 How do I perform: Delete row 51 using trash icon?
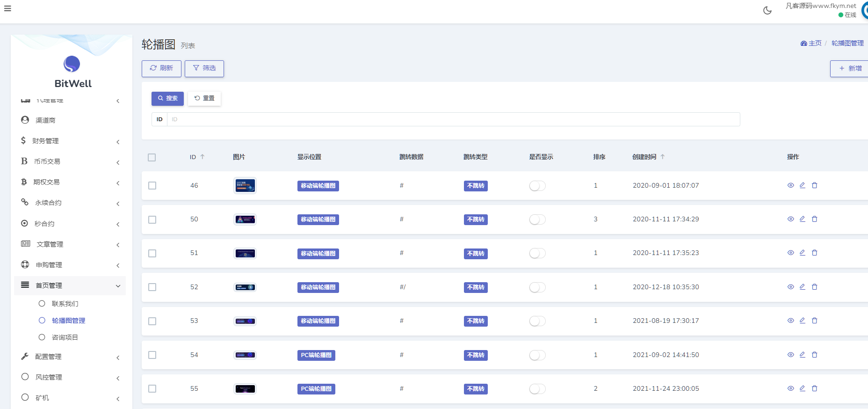[814, 253]
